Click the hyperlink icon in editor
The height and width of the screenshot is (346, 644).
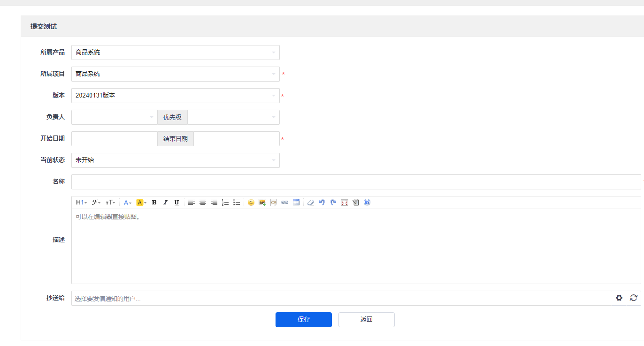tap(284, 203)
